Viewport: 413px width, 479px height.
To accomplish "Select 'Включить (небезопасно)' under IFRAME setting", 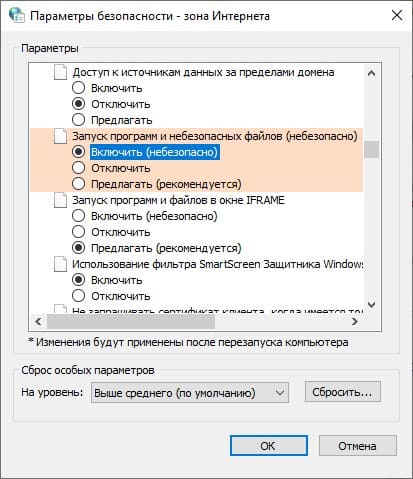I will tap(78, 216).
